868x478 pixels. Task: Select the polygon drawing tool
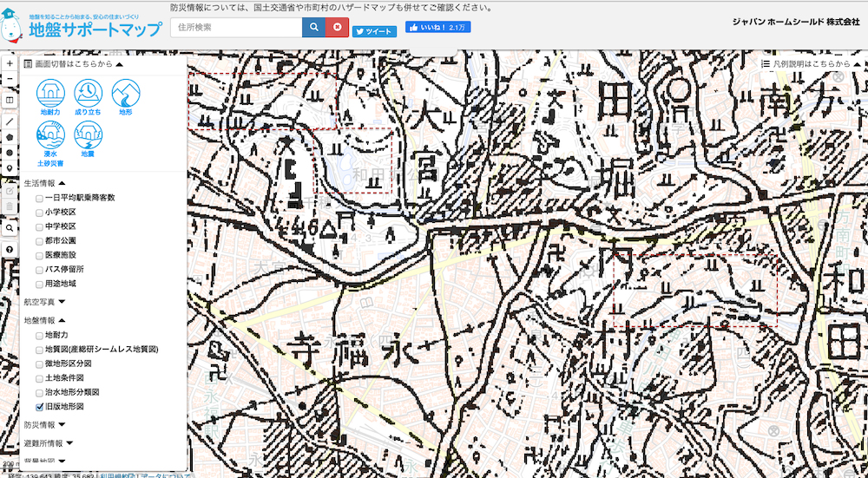click(x=10, y=137)
